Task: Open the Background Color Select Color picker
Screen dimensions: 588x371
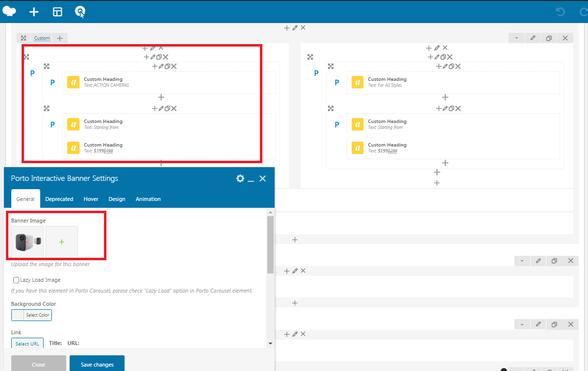Action: click(x=31, y=315)
